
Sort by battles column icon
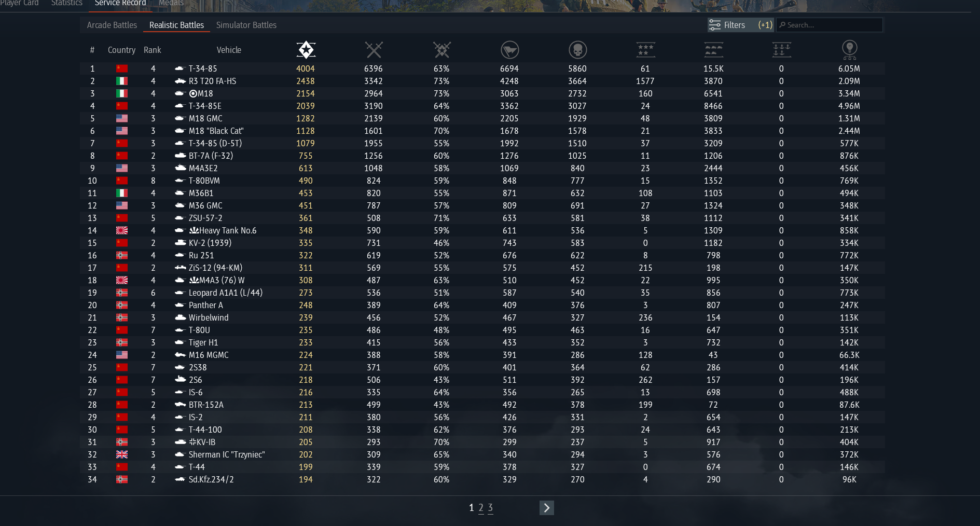coord(306,50)
